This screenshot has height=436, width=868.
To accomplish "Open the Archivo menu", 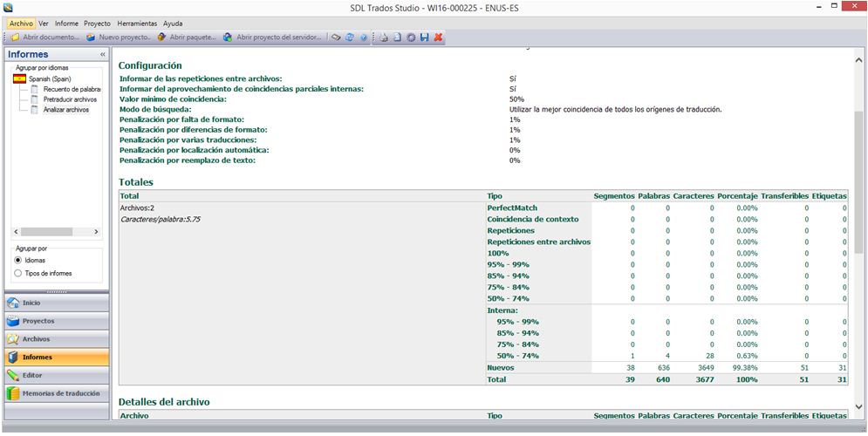I will [22, 24].
